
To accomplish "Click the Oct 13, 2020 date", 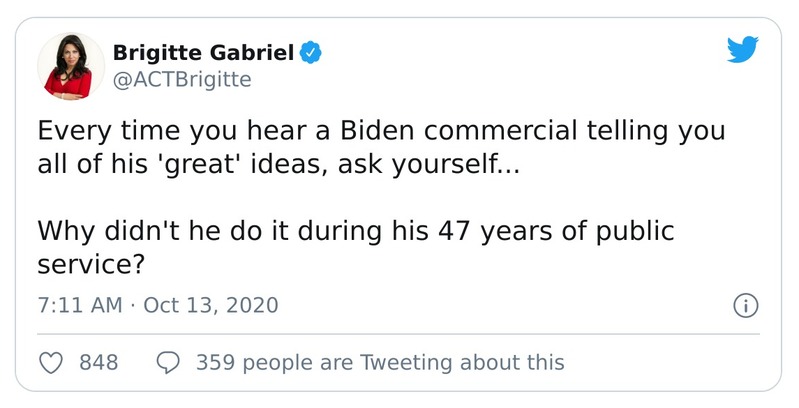I will [211, 305].
